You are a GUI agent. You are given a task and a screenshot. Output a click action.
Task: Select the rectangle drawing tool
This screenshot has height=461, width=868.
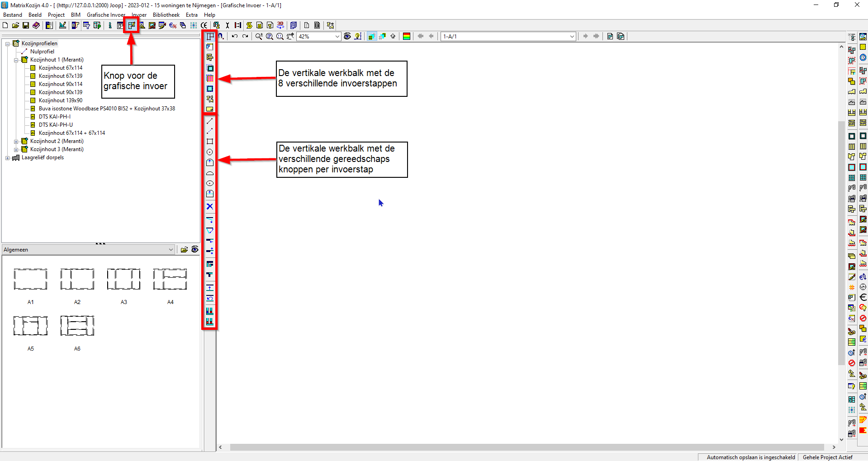(210, 142)
